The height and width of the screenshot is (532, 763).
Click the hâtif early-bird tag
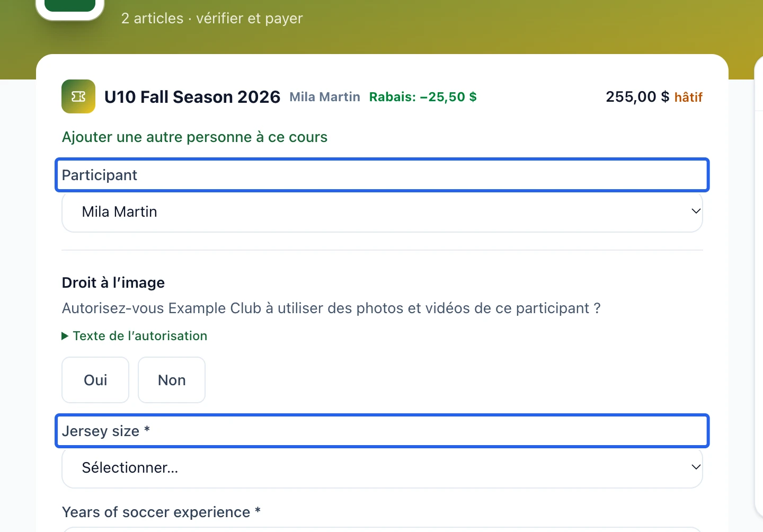(x=688, y=97)
